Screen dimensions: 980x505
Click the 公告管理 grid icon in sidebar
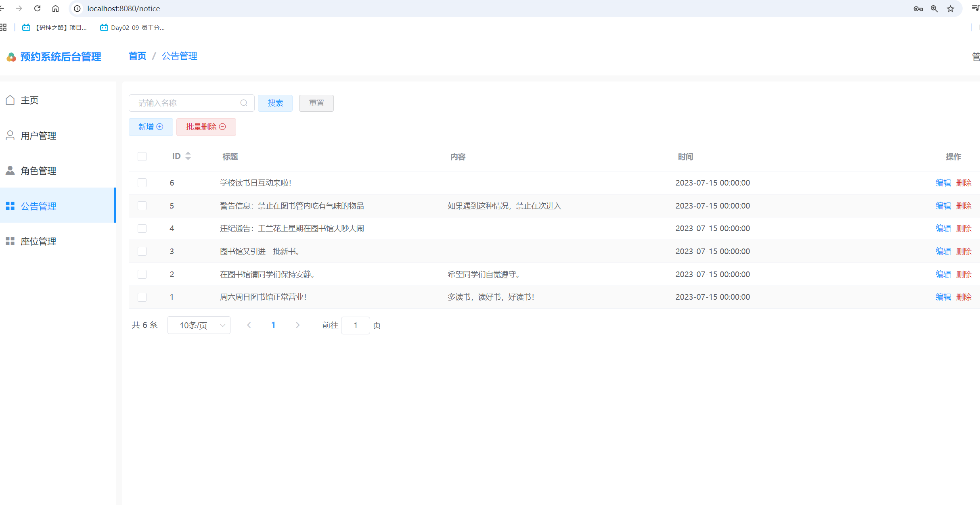point(10,205)
